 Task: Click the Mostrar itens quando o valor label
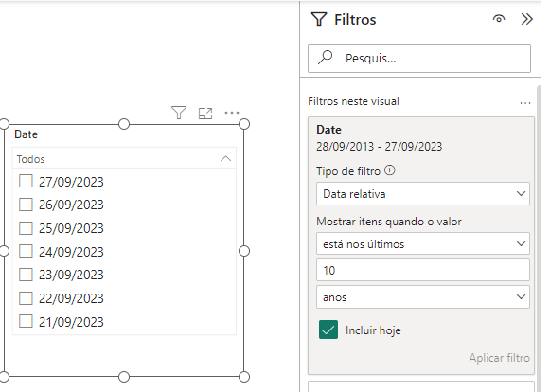[x=389, y=222]
